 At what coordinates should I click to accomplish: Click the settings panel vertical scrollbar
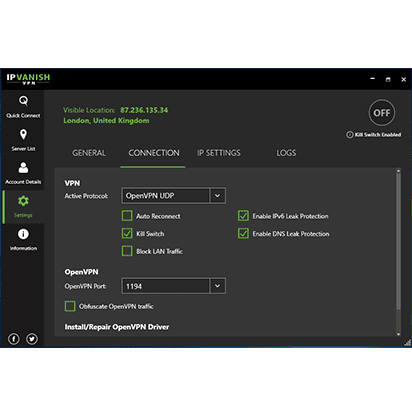click(x=398, y=242)
